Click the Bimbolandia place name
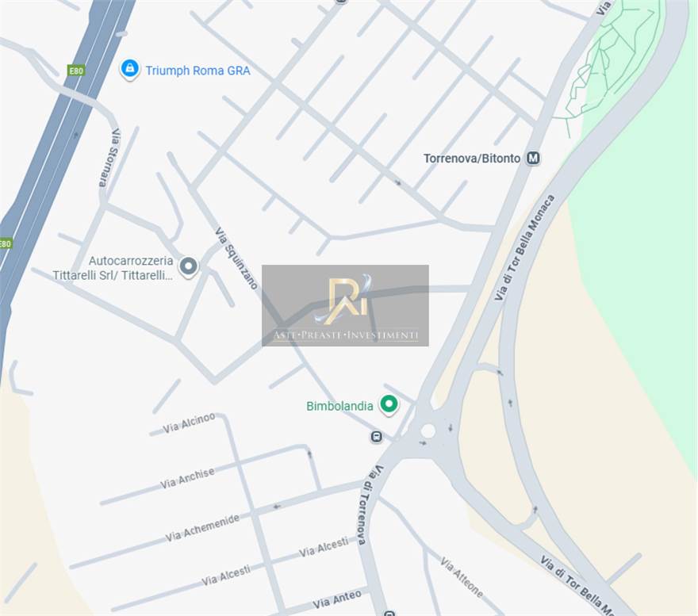 339,406
